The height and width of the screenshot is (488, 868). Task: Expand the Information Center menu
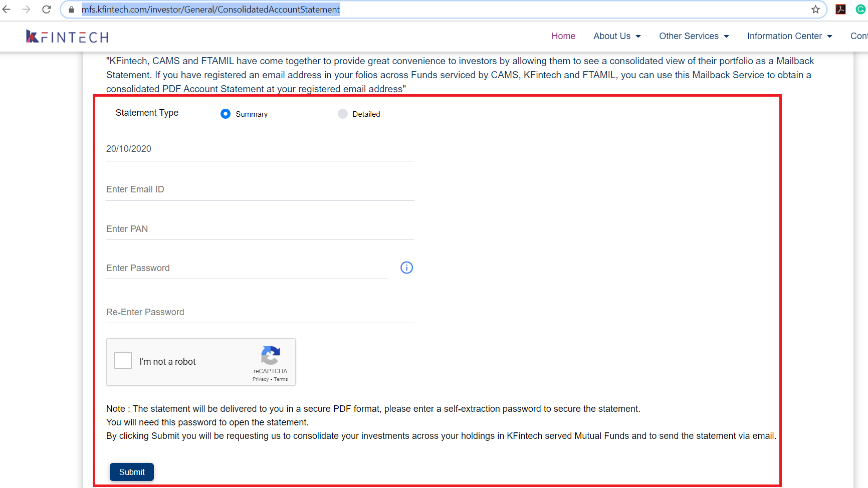click(789, 36)
